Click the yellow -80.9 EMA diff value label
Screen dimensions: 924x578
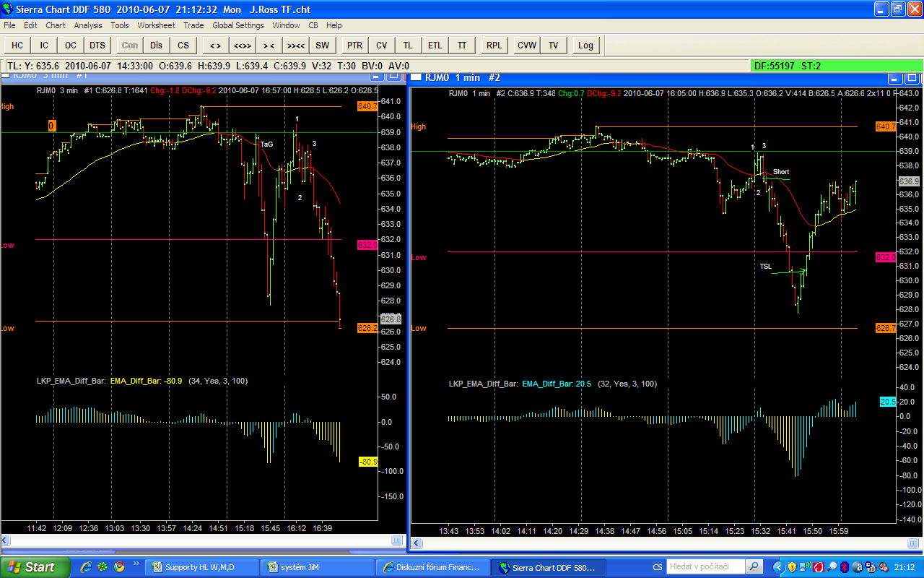pos(367,461)
